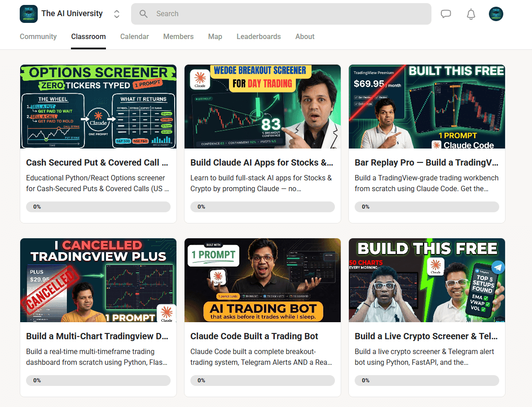Click 'Build a TradingView-grade trading workbench' description
The width and height of the screenshot is (532, 407).
426,183
